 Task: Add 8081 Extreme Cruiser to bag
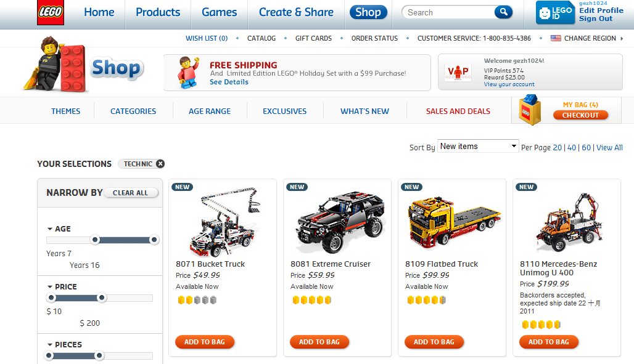319,342
